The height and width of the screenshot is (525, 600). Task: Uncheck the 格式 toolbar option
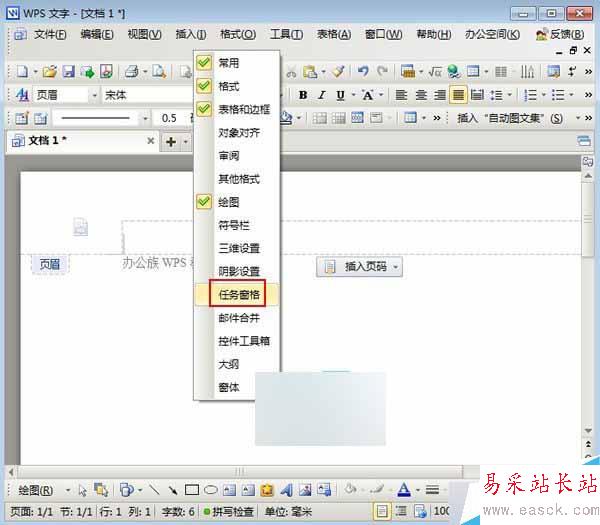pyautogui.click(x=237, y=86)
